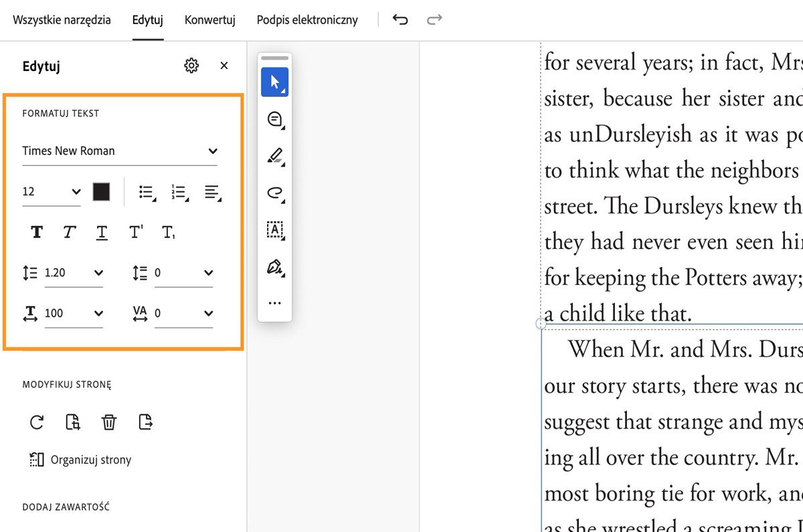Click the delete page trash icon
803x532 pixels.
pos(109,422)
